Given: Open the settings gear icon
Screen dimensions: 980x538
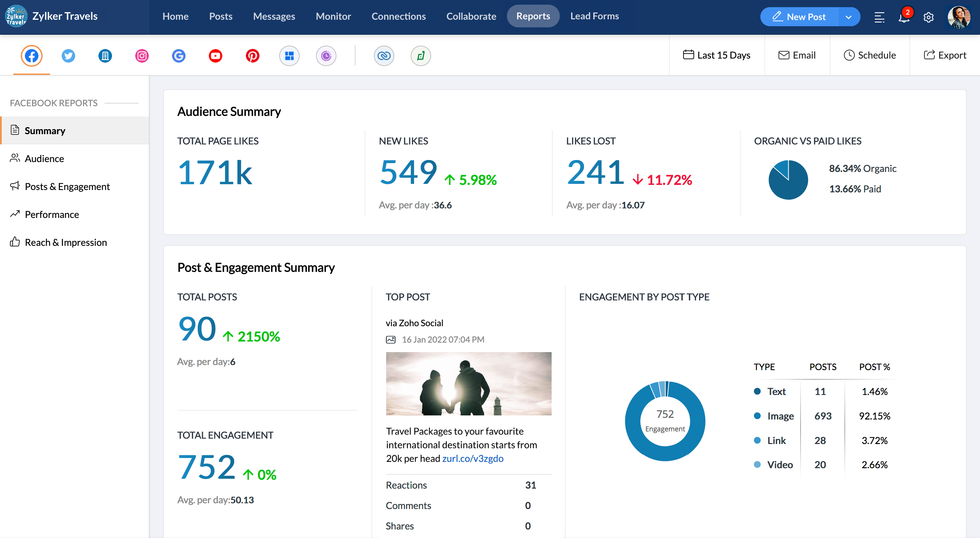Looking at the screenshot, I should click(928, 17).
